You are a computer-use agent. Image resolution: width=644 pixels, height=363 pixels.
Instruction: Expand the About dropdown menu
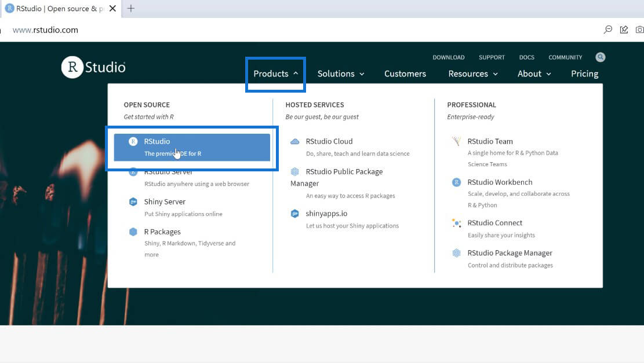(534, 74)
